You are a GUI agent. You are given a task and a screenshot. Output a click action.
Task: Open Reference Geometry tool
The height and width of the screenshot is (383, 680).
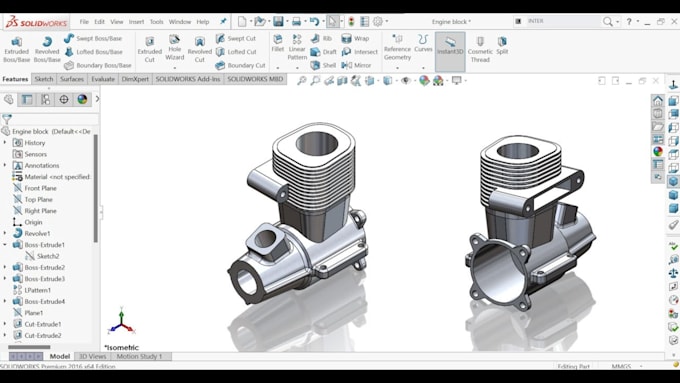tap(397, 48)
